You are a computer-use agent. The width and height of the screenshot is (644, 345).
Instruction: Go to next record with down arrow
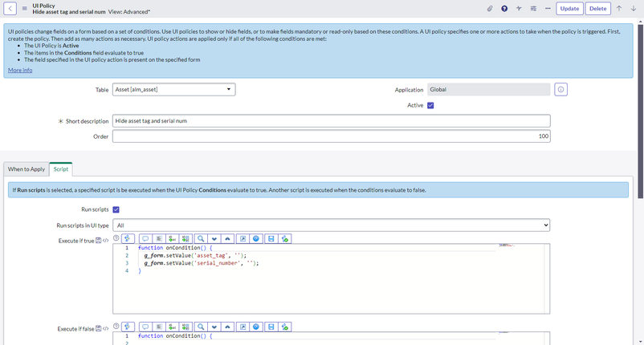click(634, 9)
